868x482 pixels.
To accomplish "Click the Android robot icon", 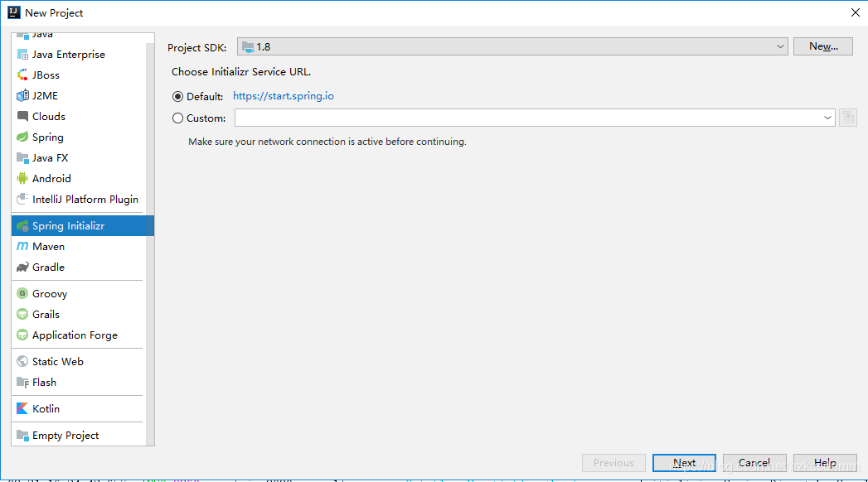I will pos(22,178).
